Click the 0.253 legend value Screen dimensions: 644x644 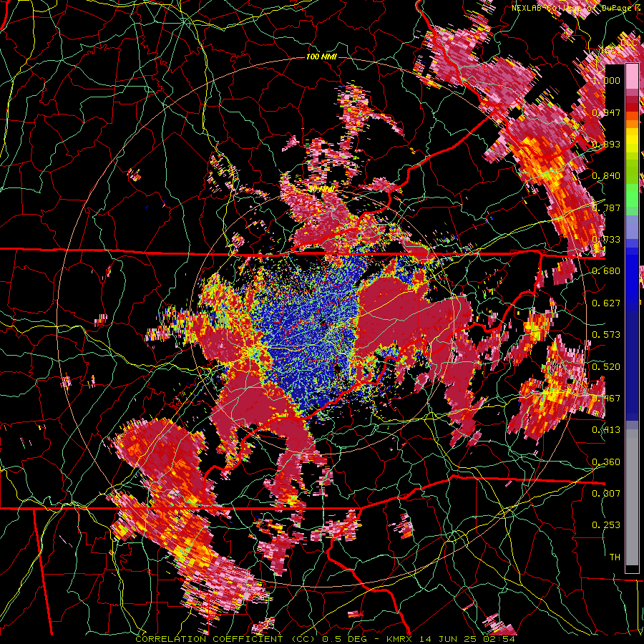point(606,525)
